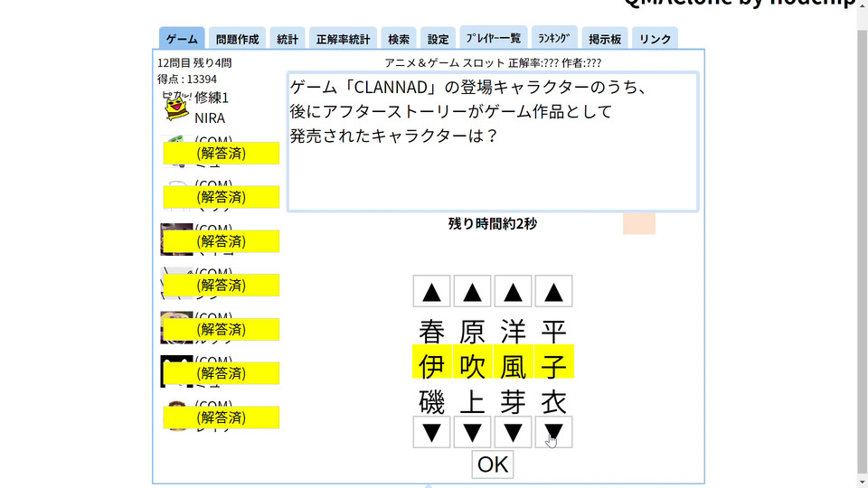Screen dimensions: 868x488
Task: Click the down arrow below 磯 column
Action: [432, 432]
